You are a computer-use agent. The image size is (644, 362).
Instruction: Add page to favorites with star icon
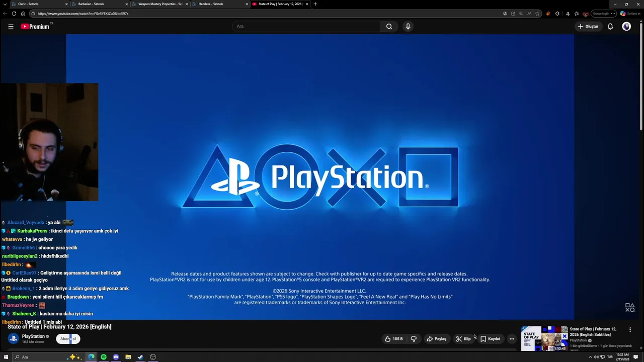(x=537, y=14)
